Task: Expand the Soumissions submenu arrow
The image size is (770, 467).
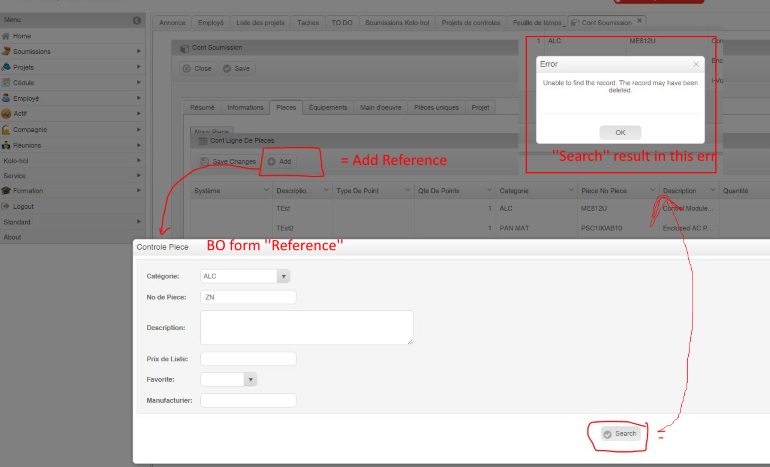Action: coord(138,51)
